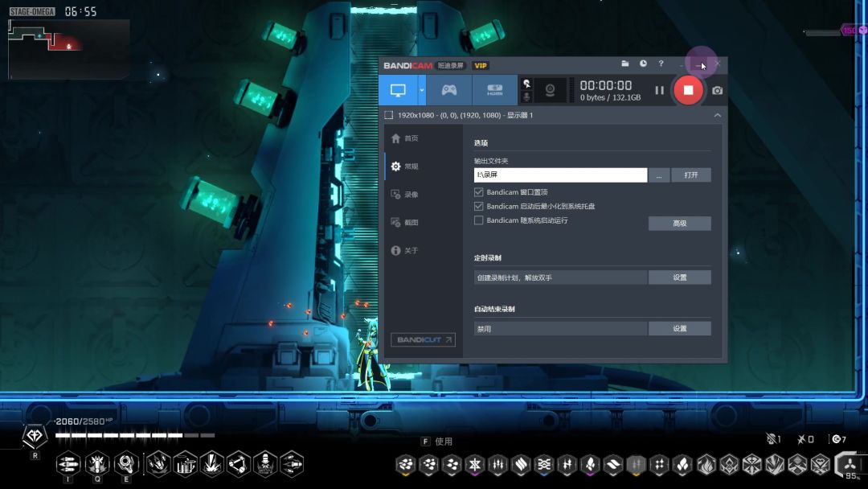Click the orbital triangle skill icon
The height and width of the screenshot is (489, 868).
point(239,463)
